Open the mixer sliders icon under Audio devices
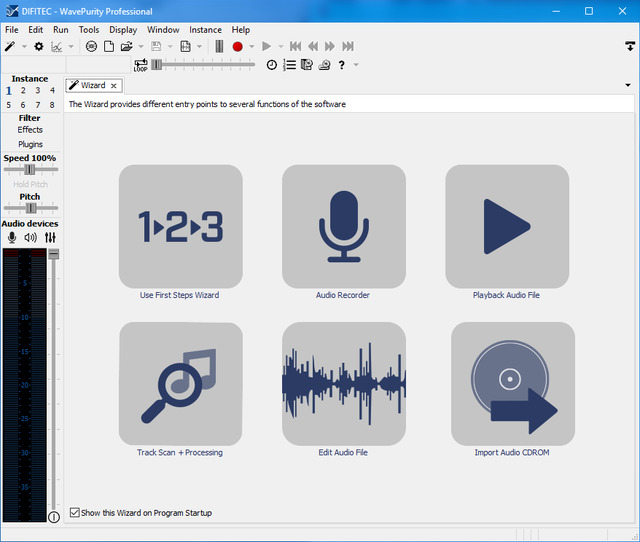 point(50,238)
